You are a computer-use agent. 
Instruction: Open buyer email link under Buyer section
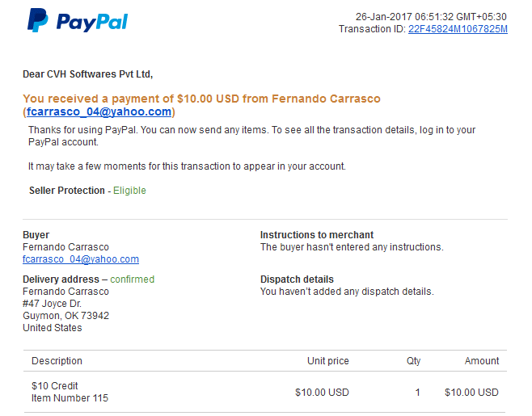click(81, 259)
